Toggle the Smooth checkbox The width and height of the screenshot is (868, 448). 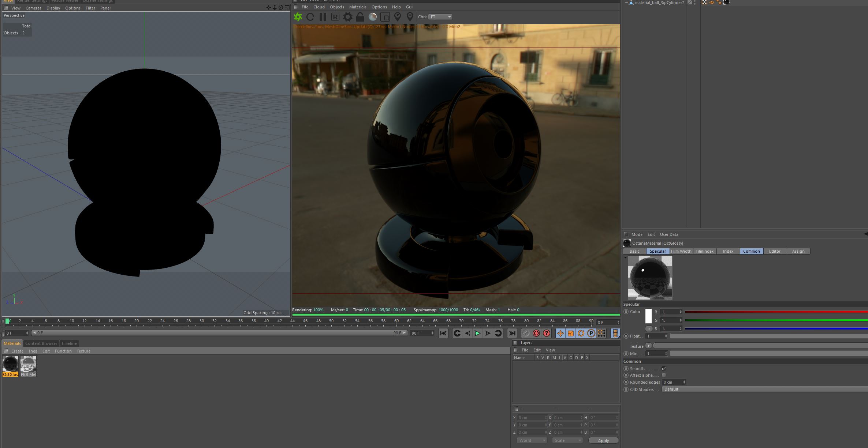pos(664,369)
